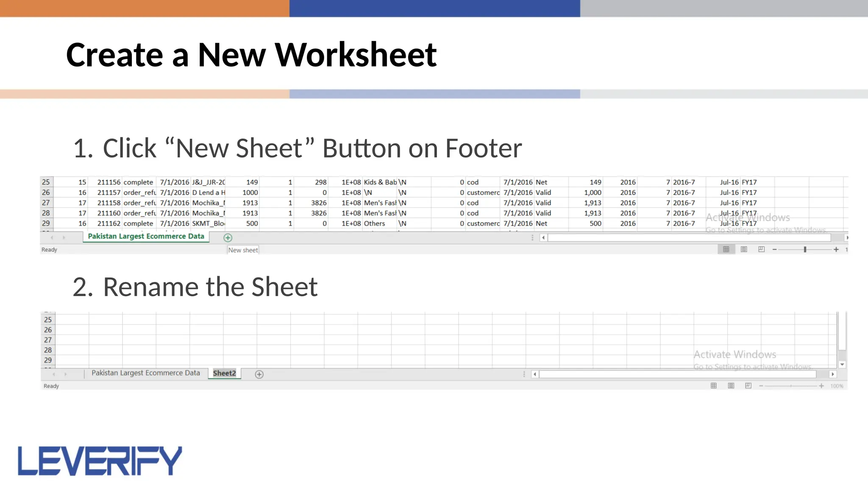This screenshot has height=488, width=868.
Task: Click zoom in plus in upper status bar
Action: [x=836, y=250]
